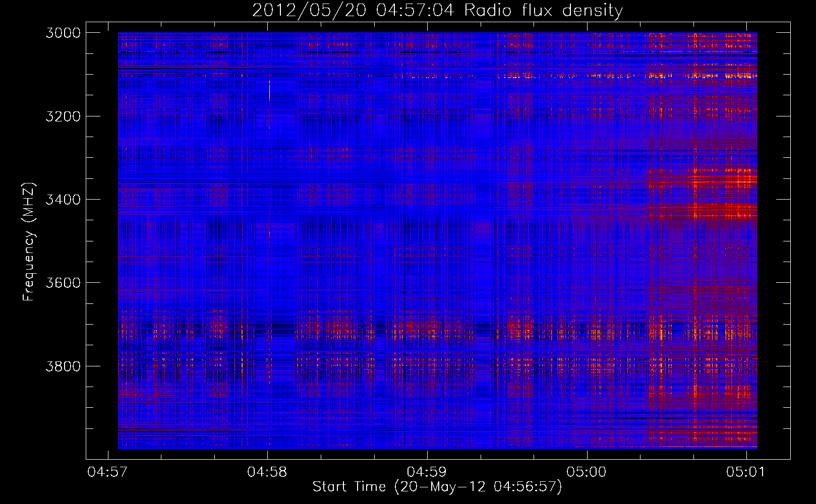Select the '3800' frequency axis label

(63, 366)
